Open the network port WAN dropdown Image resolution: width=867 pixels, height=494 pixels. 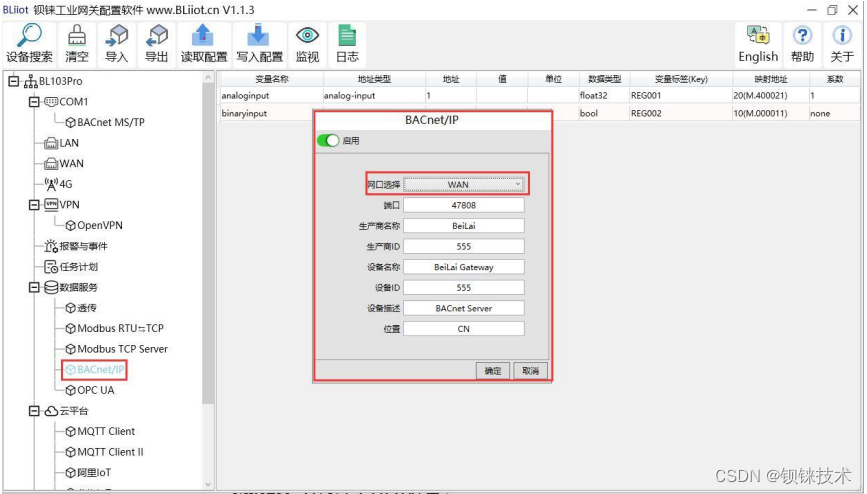[x=464, y=184]
